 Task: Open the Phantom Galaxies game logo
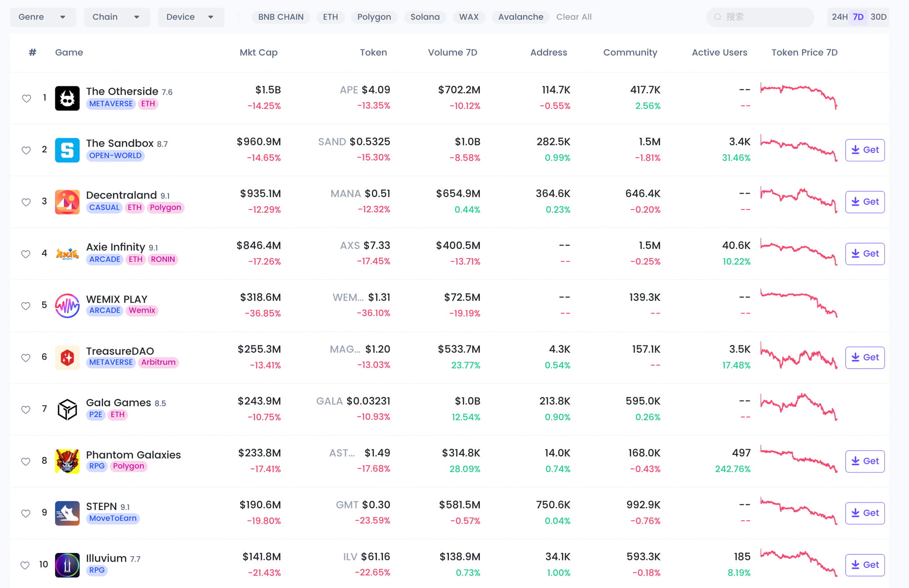(67, 461)
